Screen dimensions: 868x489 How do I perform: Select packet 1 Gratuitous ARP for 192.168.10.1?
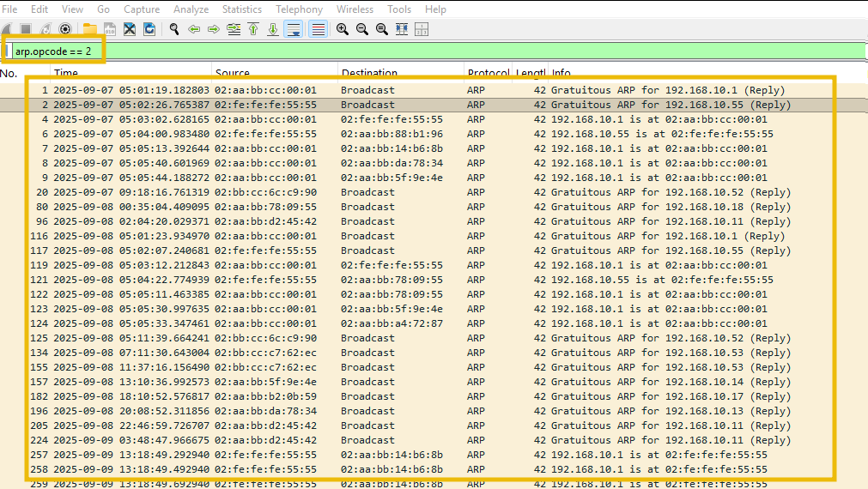[x=434, y=90]
